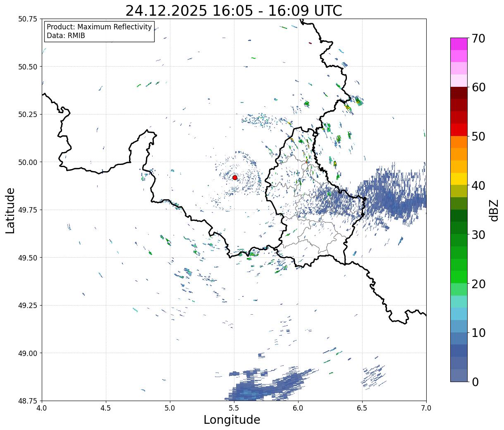Click the colorbar tick label 0

pyautogui.click(x=475, y=382)
